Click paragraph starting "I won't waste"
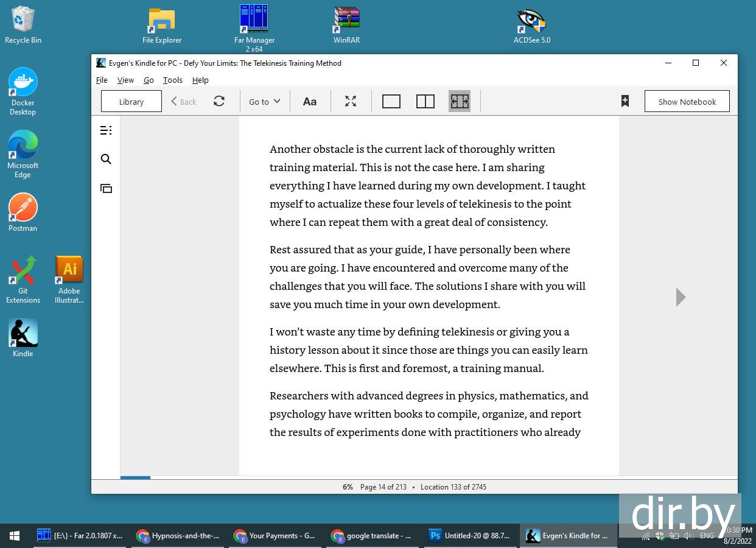756x548 pixels. click(429, 350)
